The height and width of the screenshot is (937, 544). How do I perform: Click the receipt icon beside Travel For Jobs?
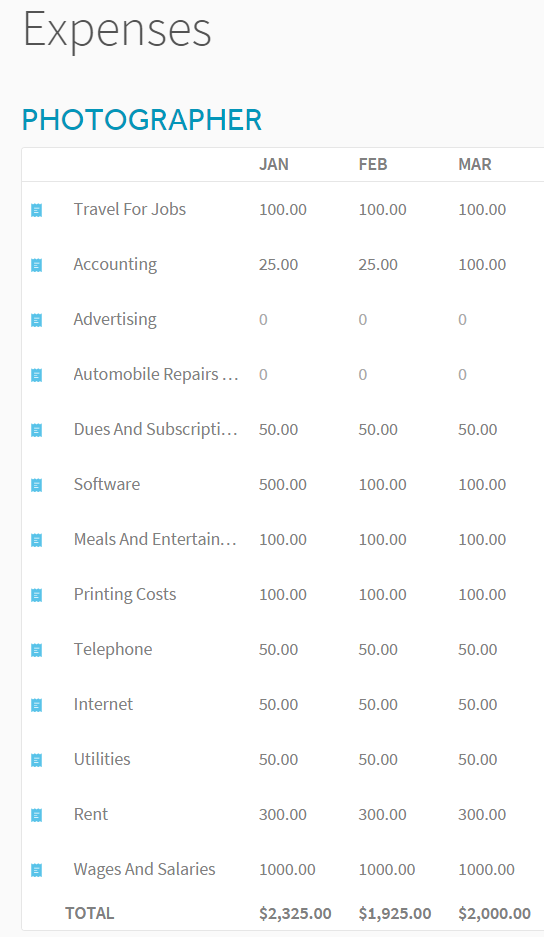pos(36,210)
